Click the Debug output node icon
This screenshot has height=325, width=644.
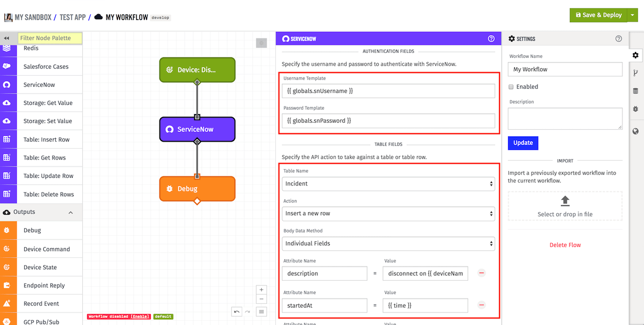6,230
